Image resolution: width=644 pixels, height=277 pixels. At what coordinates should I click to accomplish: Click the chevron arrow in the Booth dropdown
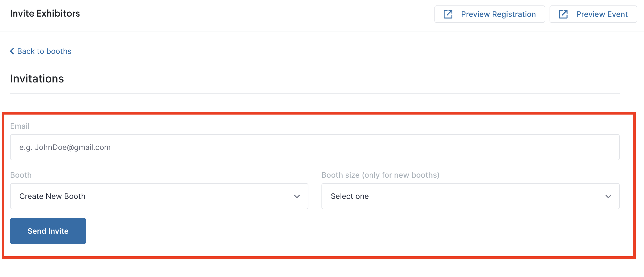[x=297, y=196]
